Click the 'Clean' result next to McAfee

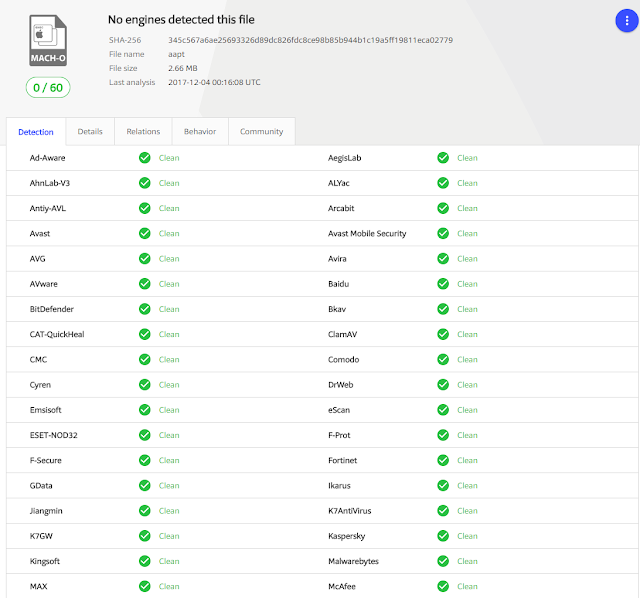point(467,586)
